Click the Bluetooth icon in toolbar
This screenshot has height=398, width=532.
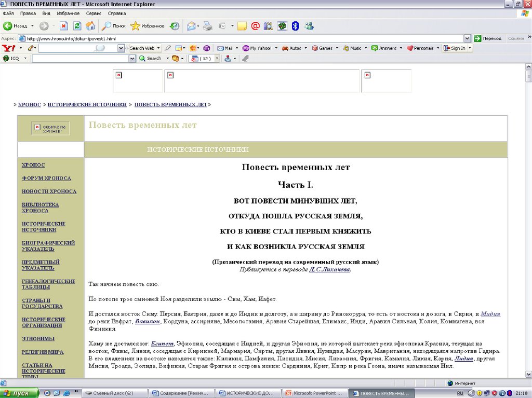(295, 26)
